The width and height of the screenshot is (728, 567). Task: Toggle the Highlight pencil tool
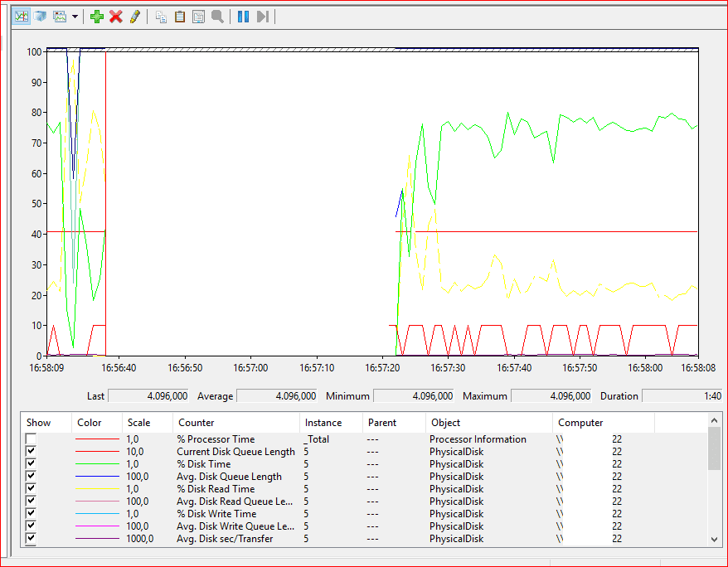pyautogui.click(x=134, y=17)
